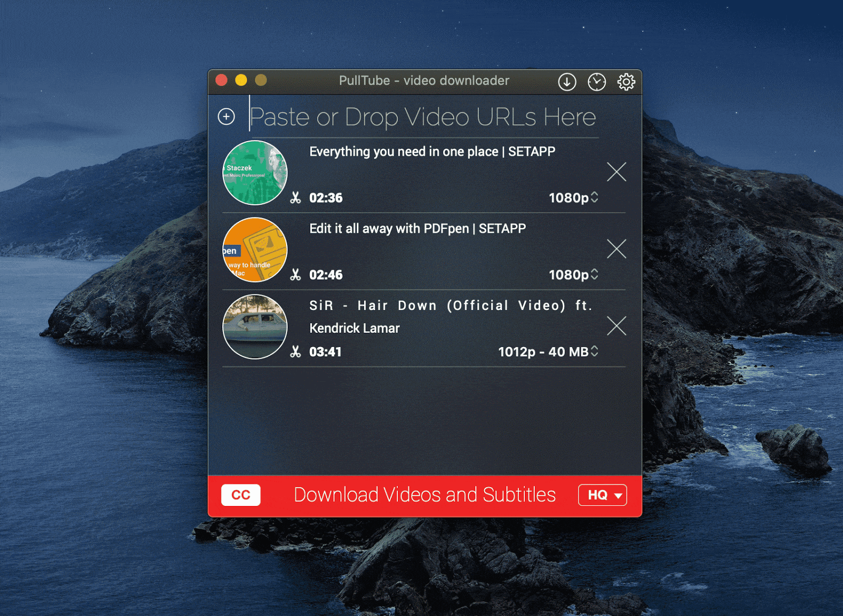Open the preferences gear icon

point(626,82)
